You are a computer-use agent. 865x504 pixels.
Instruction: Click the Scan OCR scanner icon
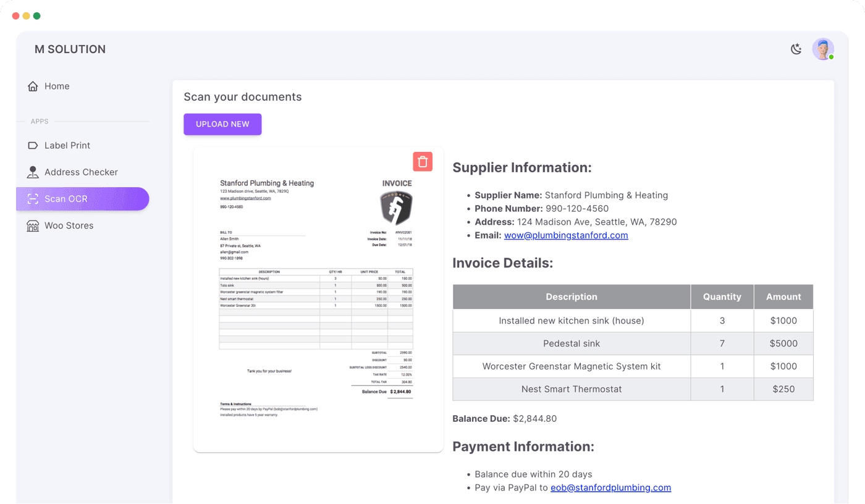pyautogui.click(x=33, y=199)
